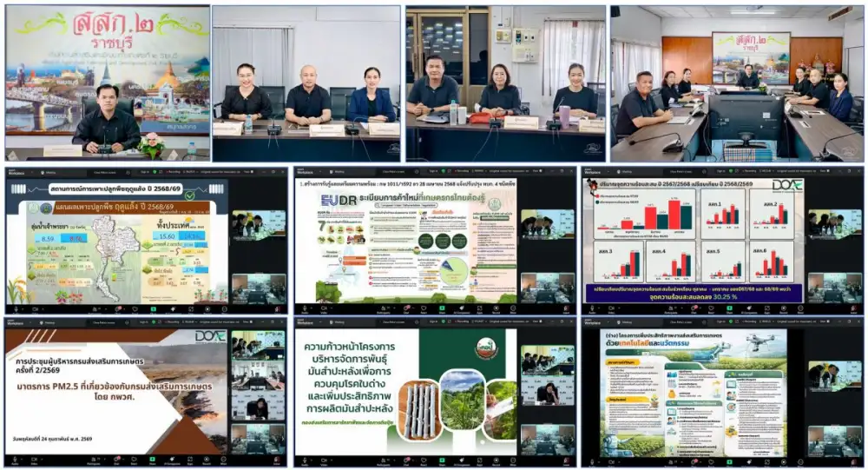Open Chat in the dry-season crop map Zoom window
Image resolution: width=868 pixels, height=470 pixels.
pyautogui.click(x=118, y=308)
